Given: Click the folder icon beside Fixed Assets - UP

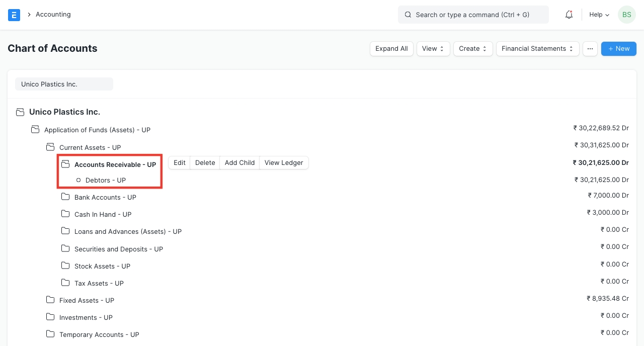Looking at the screenshot, I should tap(50, 300).
